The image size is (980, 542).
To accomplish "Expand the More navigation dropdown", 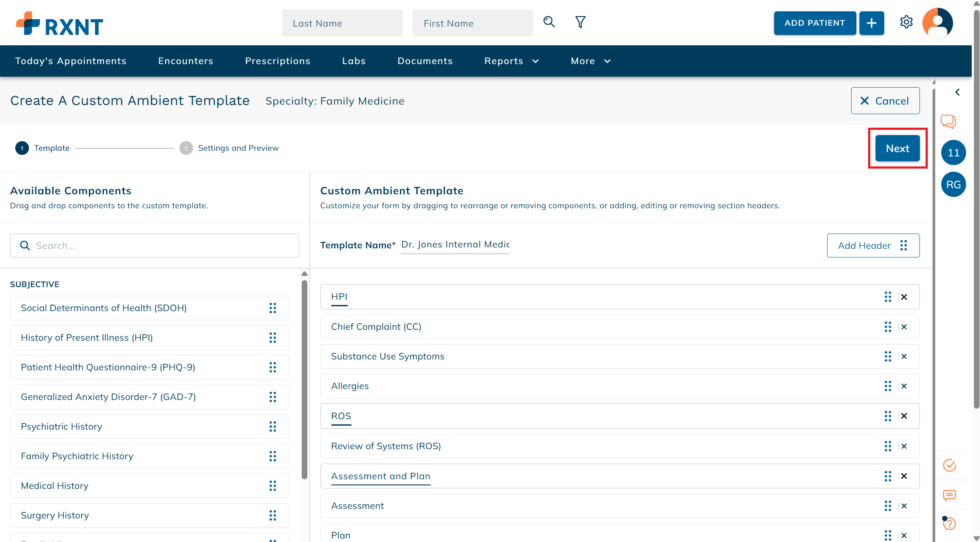I will click(590, 61).
